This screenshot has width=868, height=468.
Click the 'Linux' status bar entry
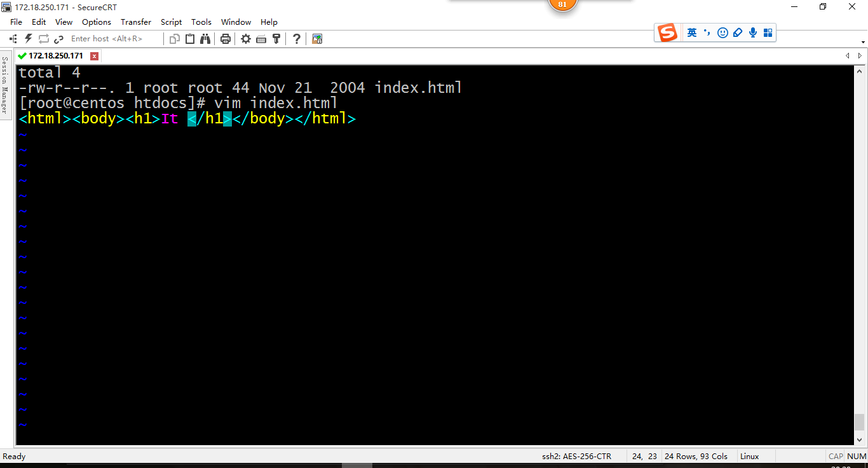749,457
